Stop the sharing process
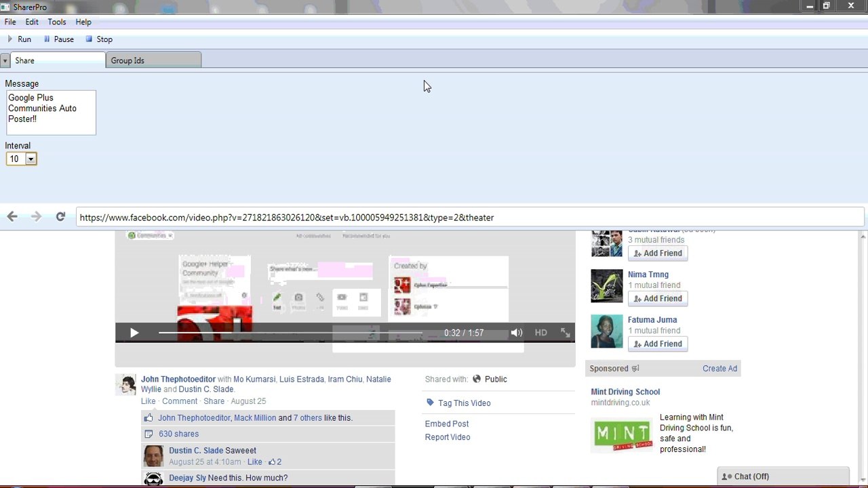868x488 pixels. click(99, 39)
